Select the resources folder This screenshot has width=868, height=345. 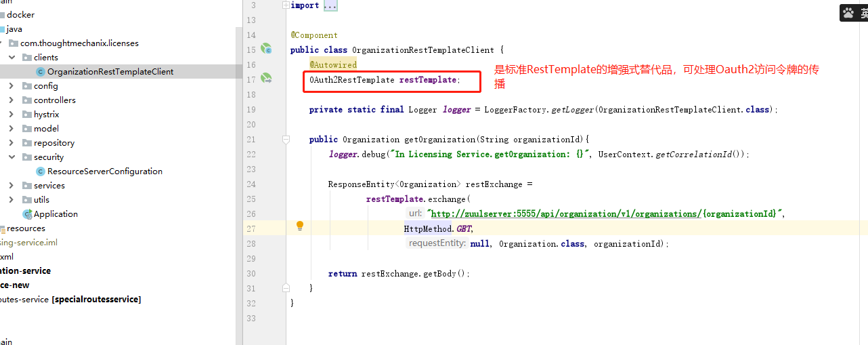point(26,228)
